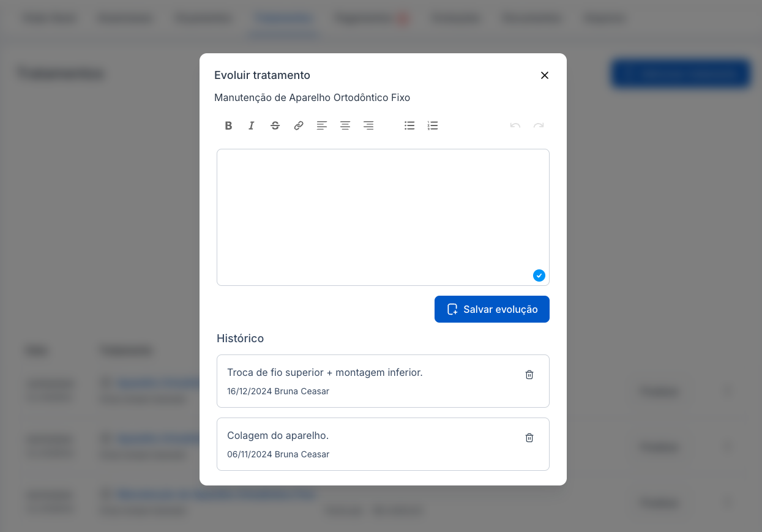
Task: Apply italic formatting to text
Action: click(252, 126)
